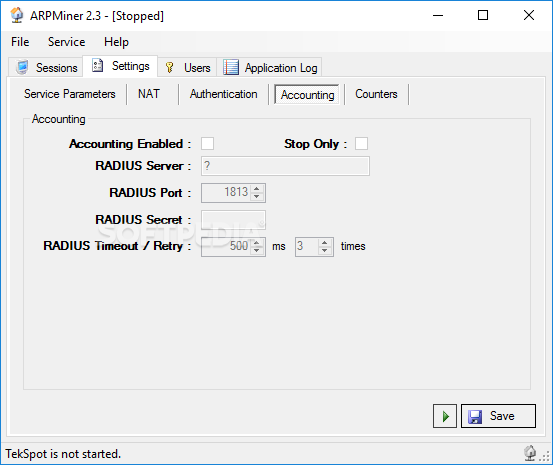Click the Settings tab checklist icon
Viewport: 553px width, 465px height.
(x=97, y=65)
